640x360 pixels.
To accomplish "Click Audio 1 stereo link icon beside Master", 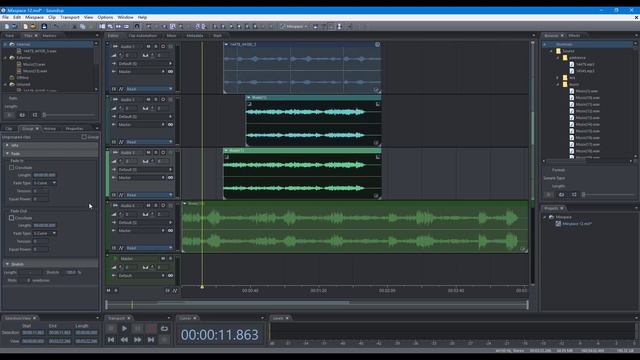I will (x=170, y=72).
